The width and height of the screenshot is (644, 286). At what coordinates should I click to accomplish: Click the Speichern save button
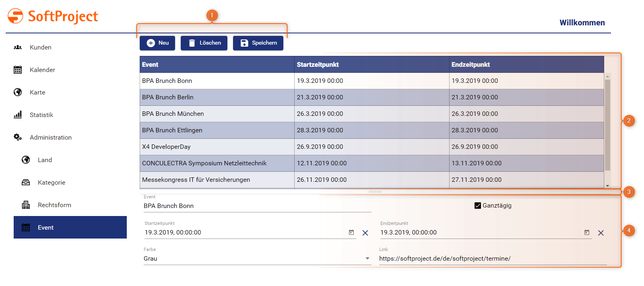point(258,43)
